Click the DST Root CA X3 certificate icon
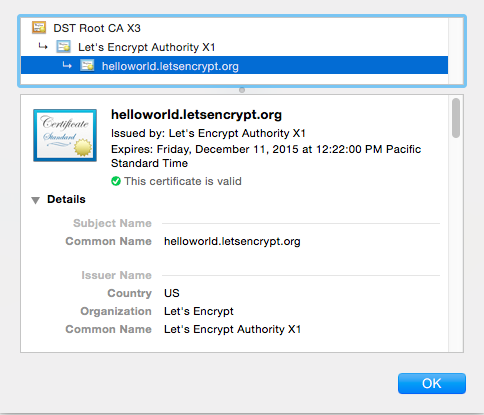The height and width of the screenshot is (415, 484). [x=39, y=28]
